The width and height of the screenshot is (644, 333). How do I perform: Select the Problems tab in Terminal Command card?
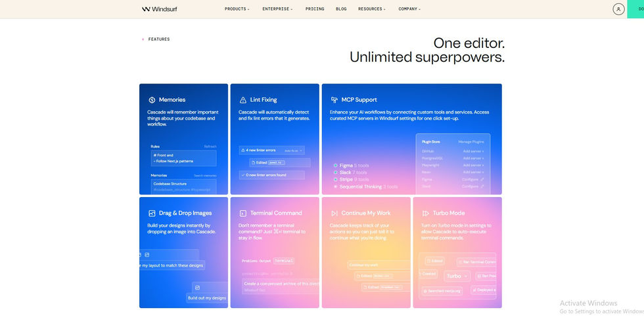click(249, 261)
